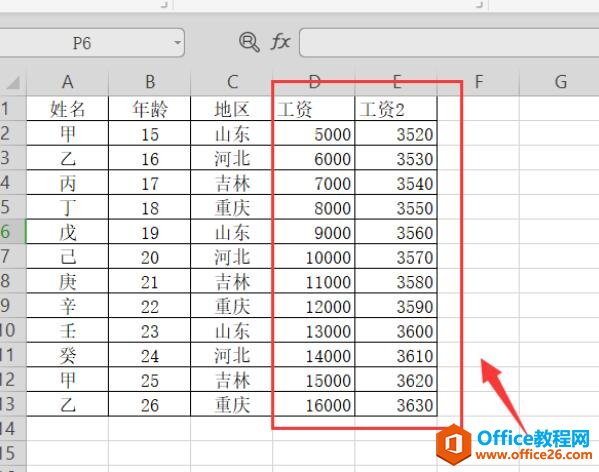Click the cell '16000'
Image resolution: width=599 pixels, height=472 pixels.
point(314,404)
